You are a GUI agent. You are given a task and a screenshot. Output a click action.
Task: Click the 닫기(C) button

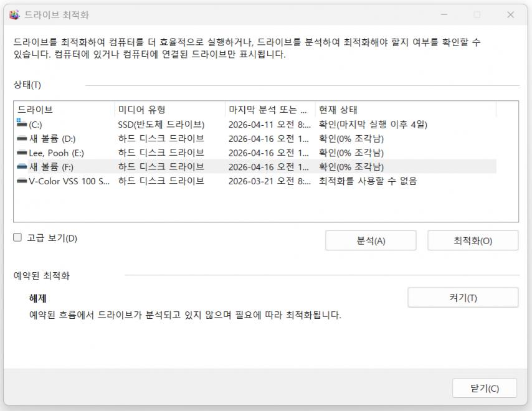pos(484,389)
